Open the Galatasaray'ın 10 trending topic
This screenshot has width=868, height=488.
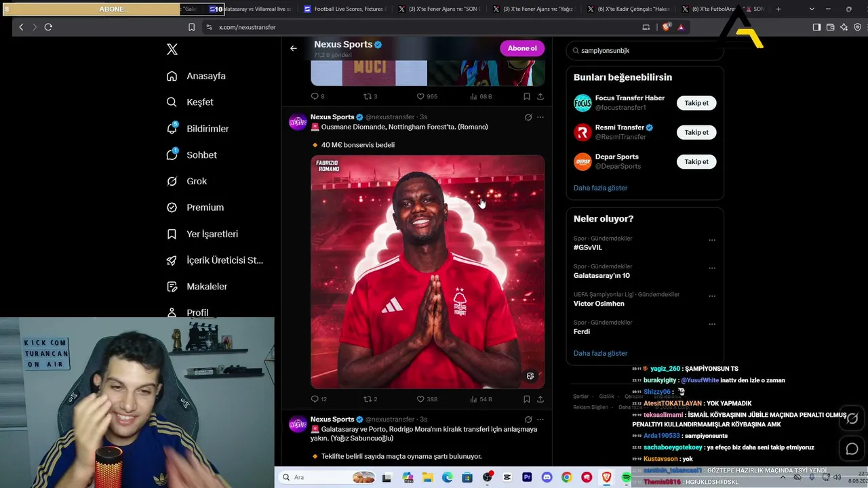[601, 275]
